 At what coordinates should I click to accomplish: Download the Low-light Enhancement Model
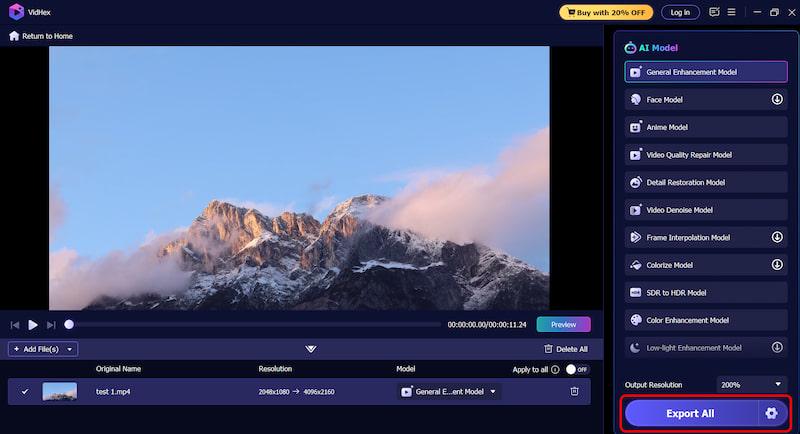(x=777, y=347)
